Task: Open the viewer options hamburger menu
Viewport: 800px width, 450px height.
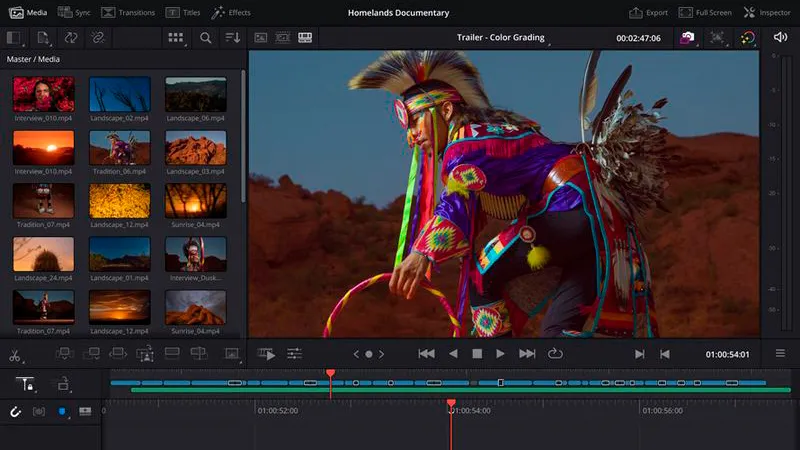Action: 780,353
